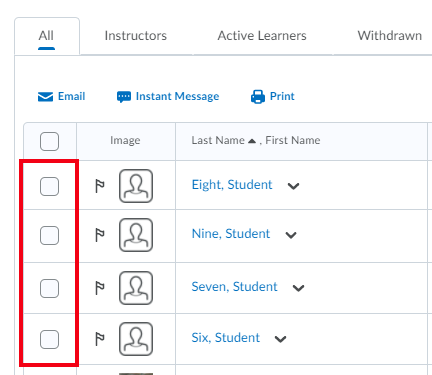
Task: Click the Print printer icon
Action: coord(258,97)
